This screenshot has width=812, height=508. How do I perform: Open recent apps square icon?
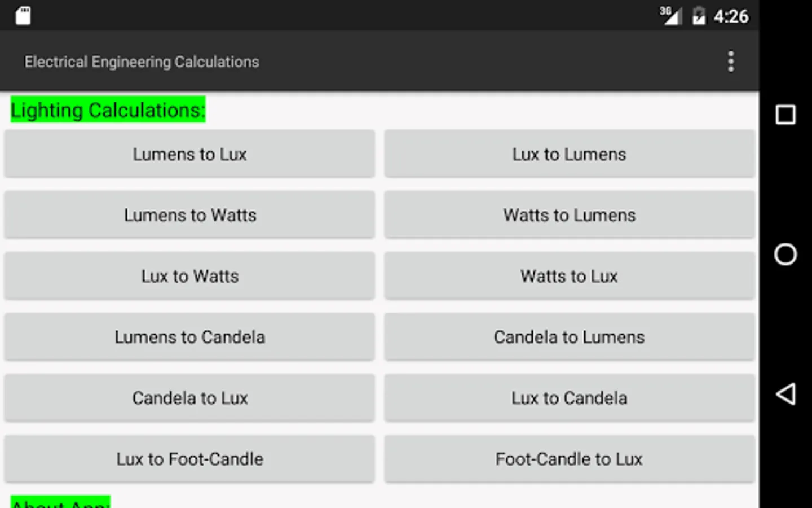tap(785, 115)
